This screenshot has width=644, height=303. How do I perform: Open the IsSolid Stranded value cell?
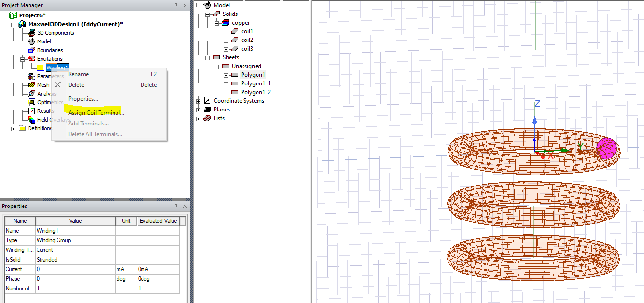click(x=75, y=260)
